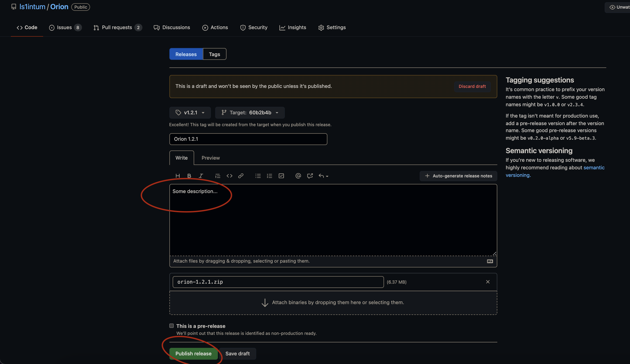Viewport: 630px width, 364px height.
Task: Click Auto-generate release notes
Action: [458, 176]
